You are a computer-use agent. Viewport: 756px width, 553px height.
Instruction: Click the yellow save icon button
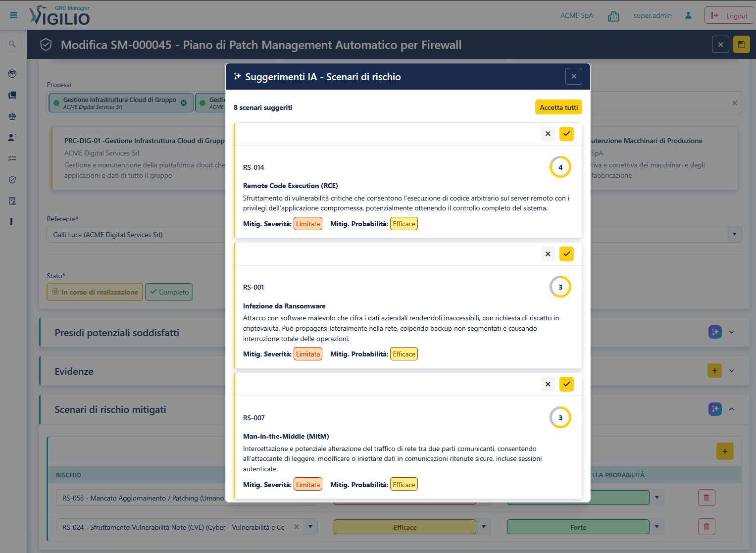pyautogui.click(x=741, y=45)
